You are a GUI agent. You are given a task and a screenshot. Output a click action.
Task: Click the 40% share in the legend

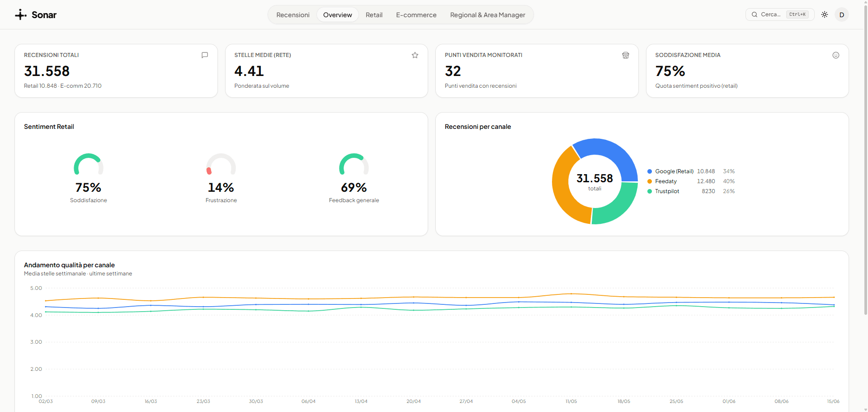(x=729, y=181)
